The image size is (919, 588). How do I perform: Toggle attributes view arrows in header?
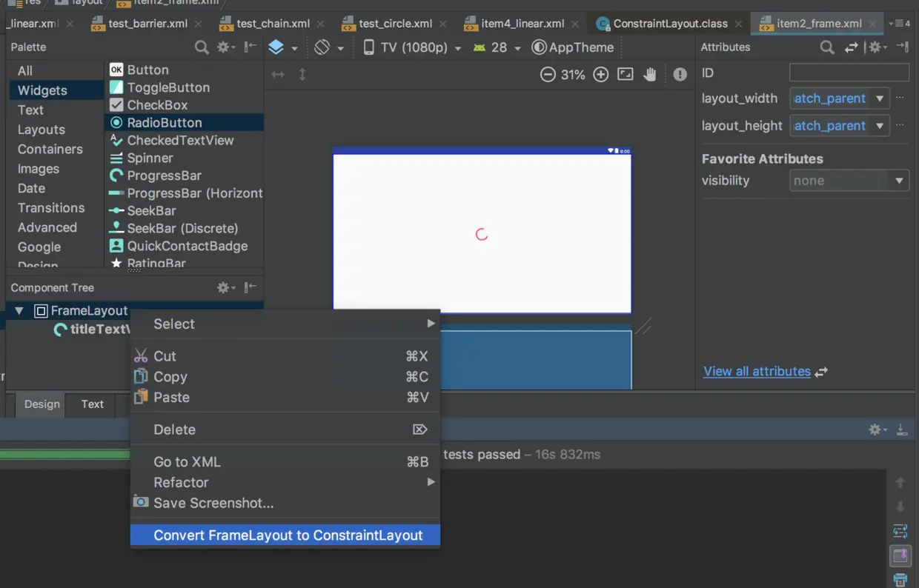point(852,47)
